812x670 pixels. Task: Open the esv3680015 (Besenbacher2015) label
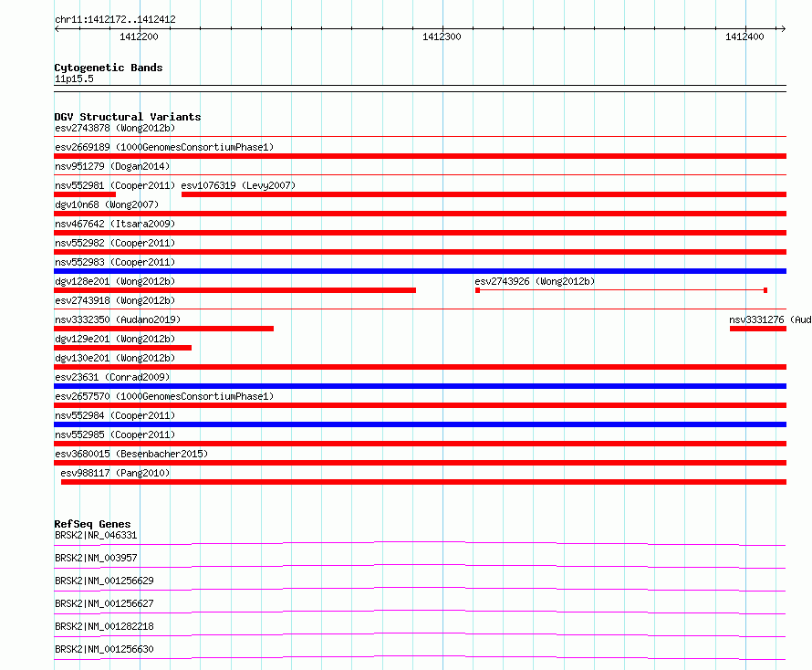131,454
